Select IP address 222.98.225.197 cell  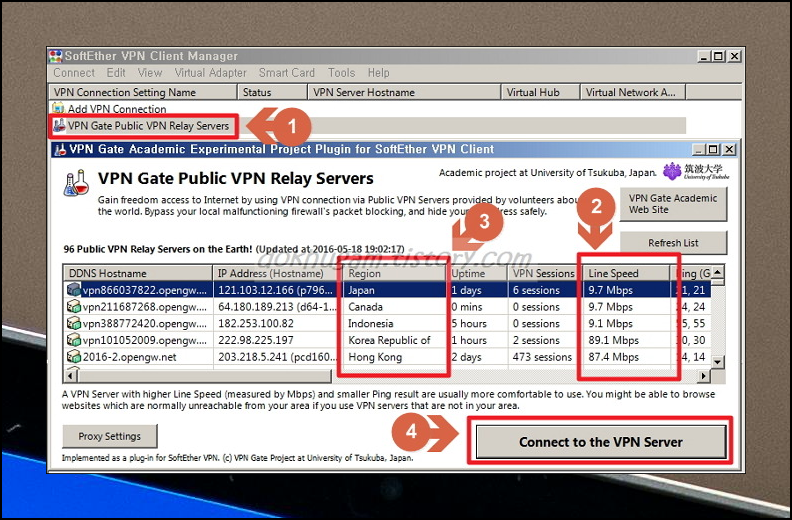coord(277,340)
